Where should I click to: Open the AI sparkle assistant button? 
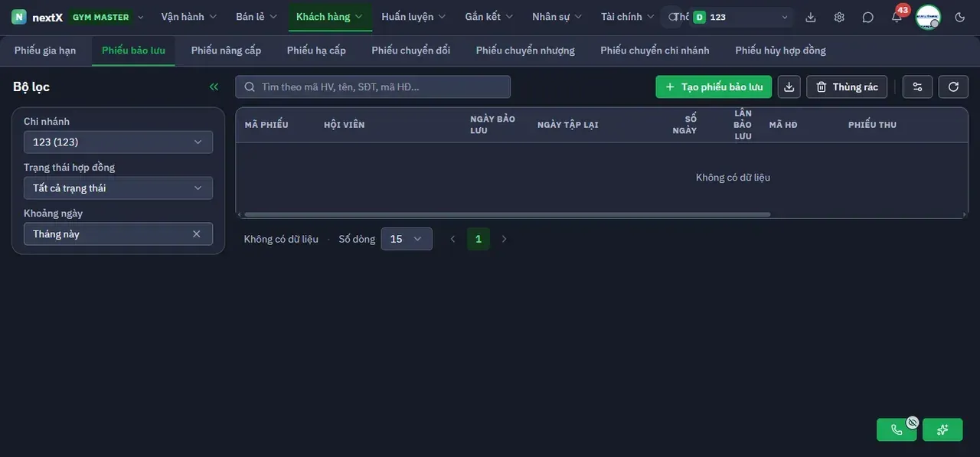942,429
